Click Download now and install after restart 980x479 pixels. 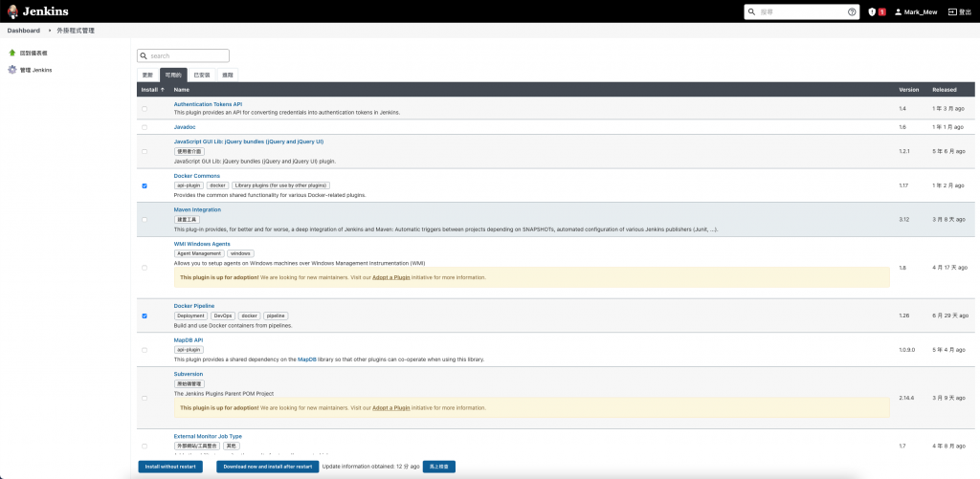tap(268, 467)
